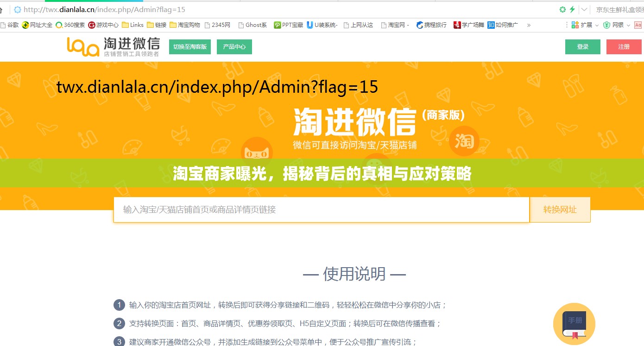Image resolution: width=644 pixels, height=346 pixels.
Task: Open the Ghost系 bookmark
Action: tap(253, 25)
